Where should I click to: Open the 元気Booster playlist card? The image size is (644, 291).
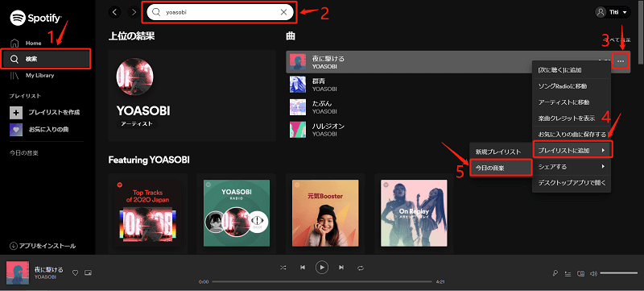point(325,214)
